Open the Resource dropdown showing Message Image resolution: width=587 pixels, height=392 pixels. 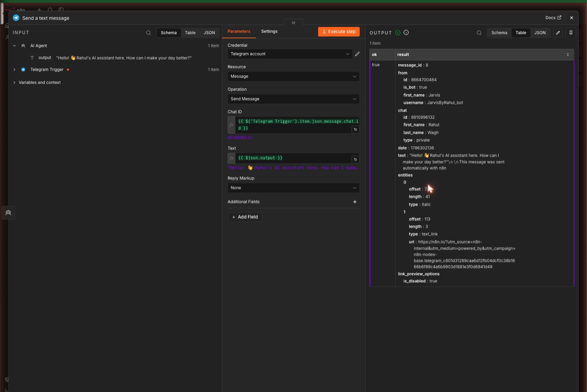pyautogui.click(x=293, y=76)
